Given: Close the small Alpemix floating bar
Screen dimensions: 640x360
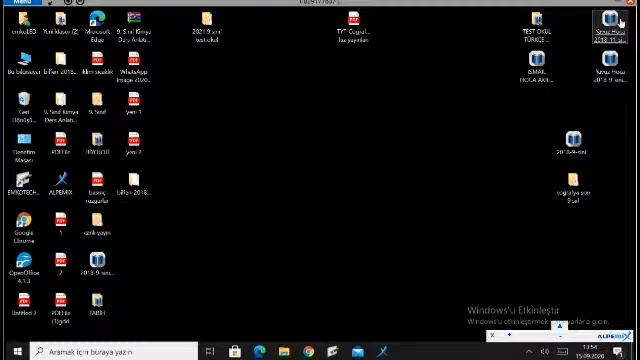Looking at the screenshot, I should (x=492, y=335).
